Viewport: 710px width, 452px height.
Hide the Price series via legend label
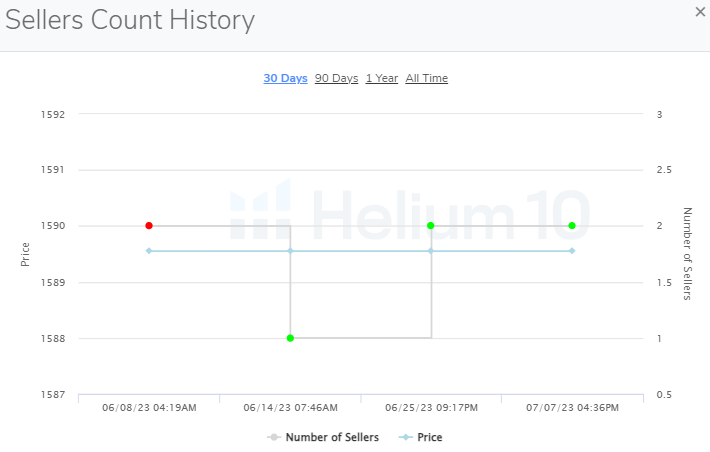[x=429, y=437]
